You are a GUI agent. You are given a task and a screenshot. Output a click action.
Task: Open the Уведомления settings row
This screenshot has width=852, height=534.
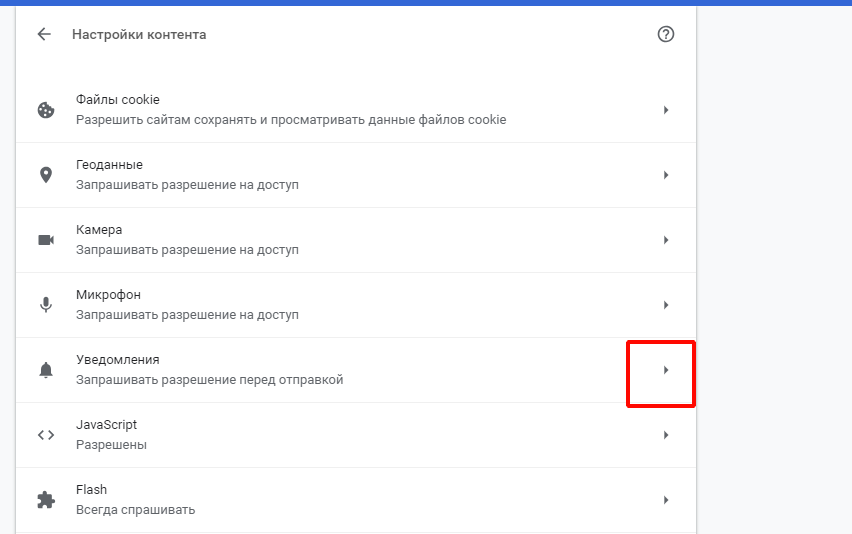coord(356,370)
